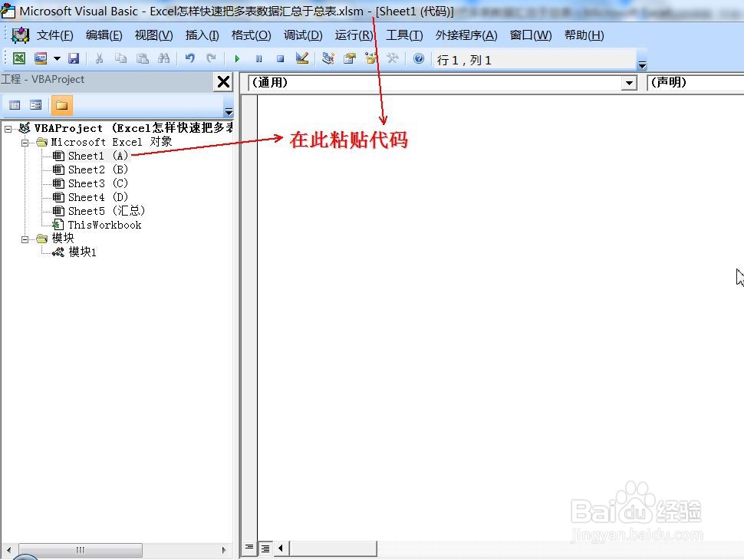Open the 文件(F) menu

[55, 35]
